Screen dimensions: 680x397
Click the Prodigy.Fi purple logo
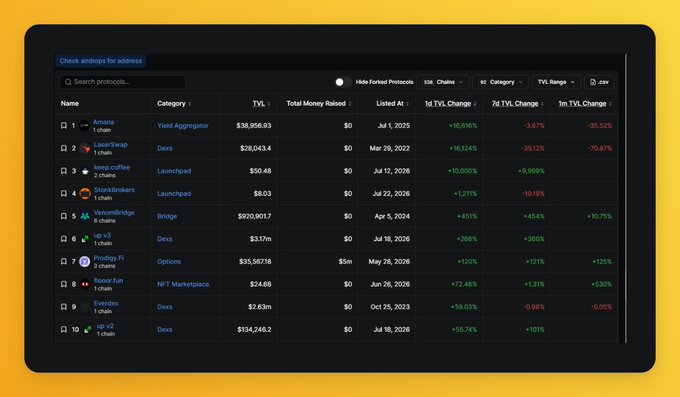pos(85,262)
